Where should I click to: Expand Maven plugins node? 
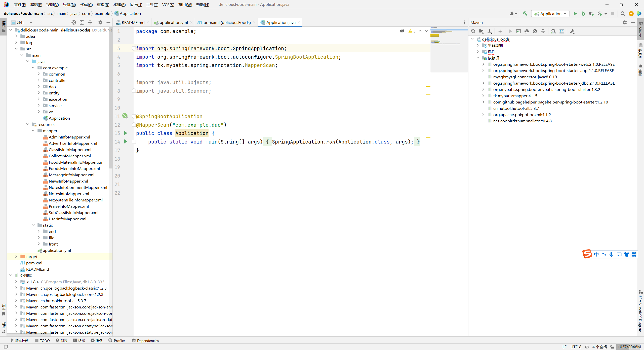[x=478, y=52]
